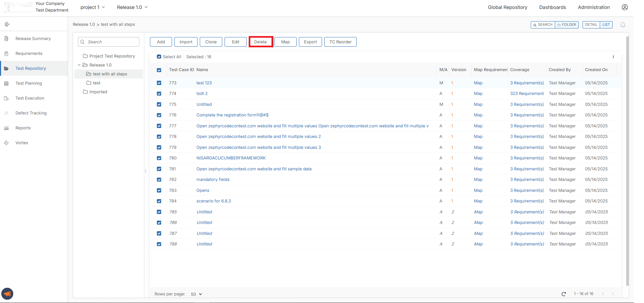Click the orange megaphone announcement icon
Viewport: 644px width, 303px height.
(7, 294)
